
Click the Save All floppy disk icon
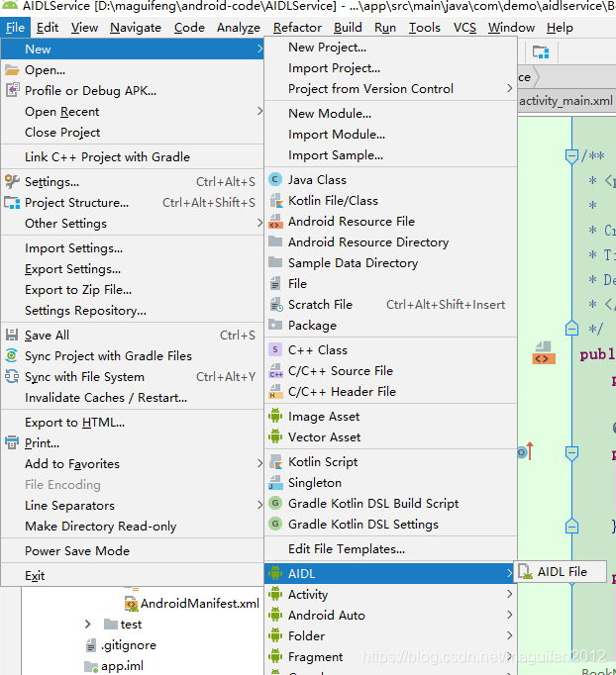pyautogui.click(x=12, y=335)
